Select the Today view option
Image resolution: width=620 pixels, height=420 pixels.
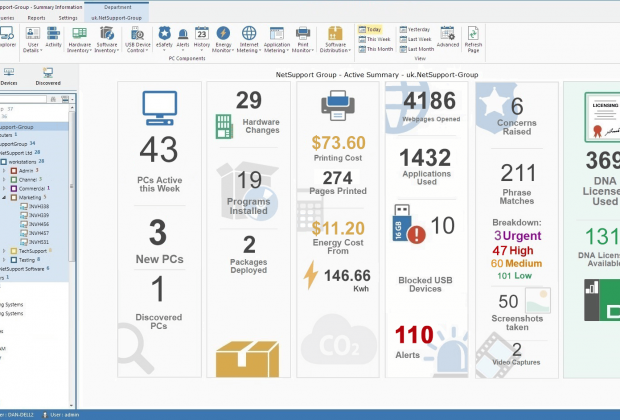pos(370,29)
